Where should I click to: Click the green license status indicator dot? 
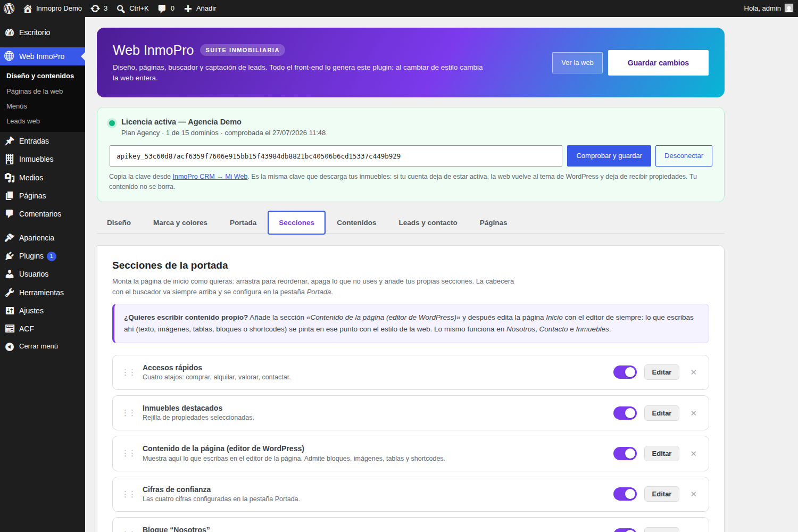pos(112,123)
